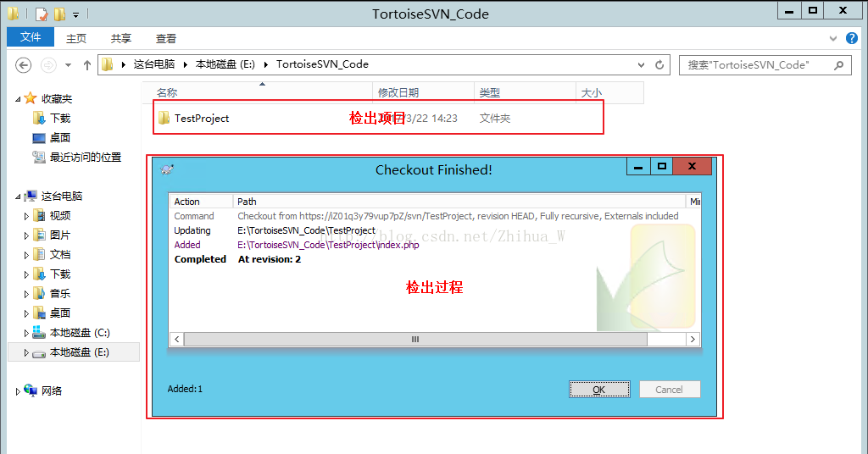The height and width of the screenshot is (454, 868).
Task: Select 本地磁盘 (E:) in the tree
Action: [x=79, y=352]
